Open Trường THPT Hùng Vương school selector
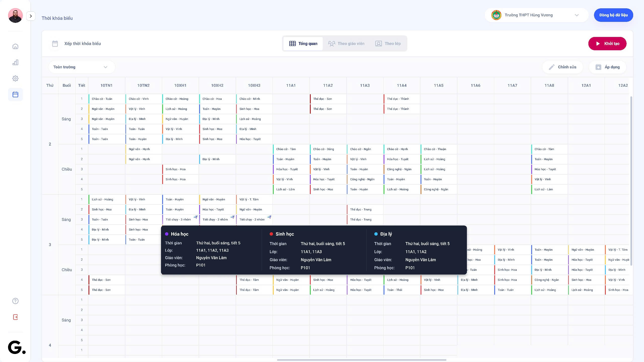Viewport: 644px width, 362px height. (x=536, y=15)
